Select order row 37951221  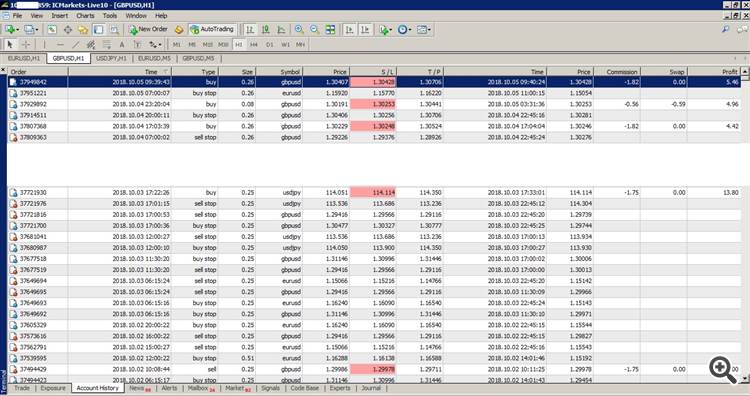coord(375,93)
